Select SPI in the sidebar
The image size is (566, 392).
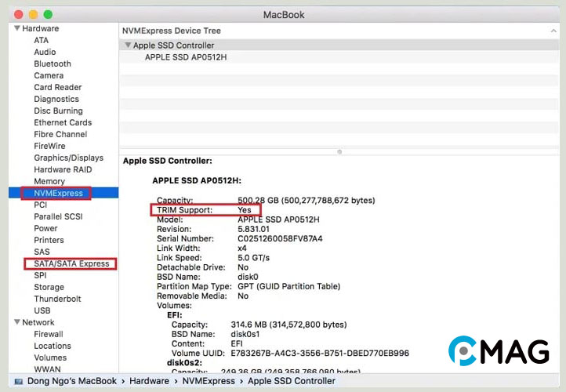[x=40, y=275]
